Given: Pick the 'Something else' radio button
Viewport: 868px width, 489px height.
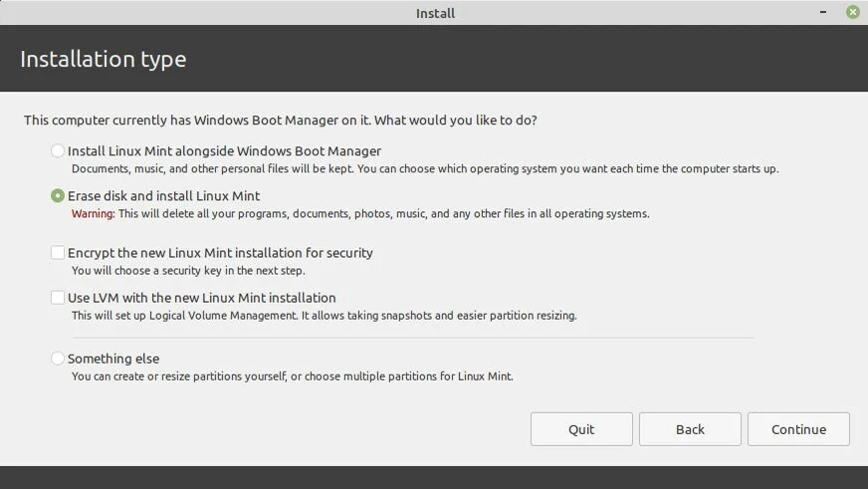Looking at the screenshot, I should [x=58, y=359].
